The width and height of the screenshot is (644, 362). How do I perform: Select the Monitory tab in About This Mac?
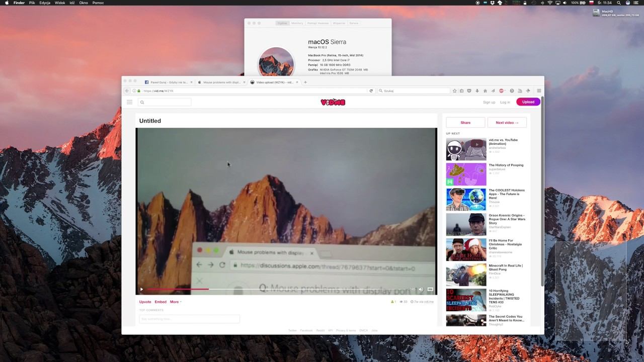297,23
